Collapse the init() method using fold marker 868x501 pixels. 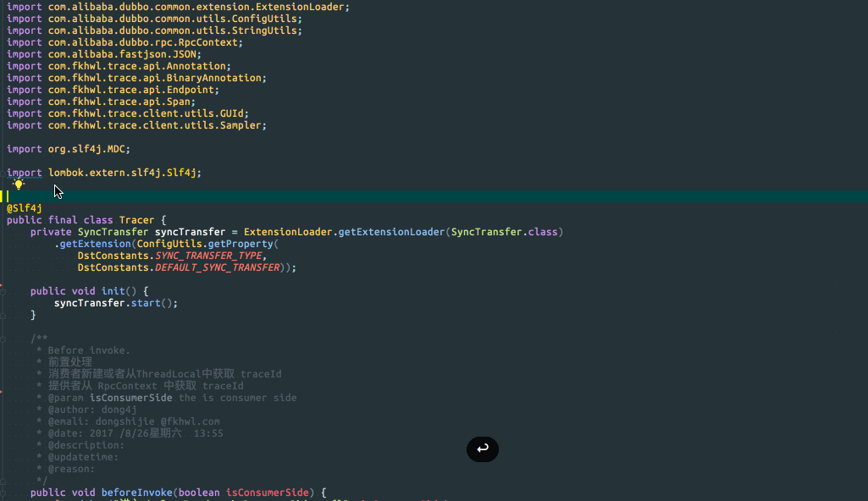3,291
